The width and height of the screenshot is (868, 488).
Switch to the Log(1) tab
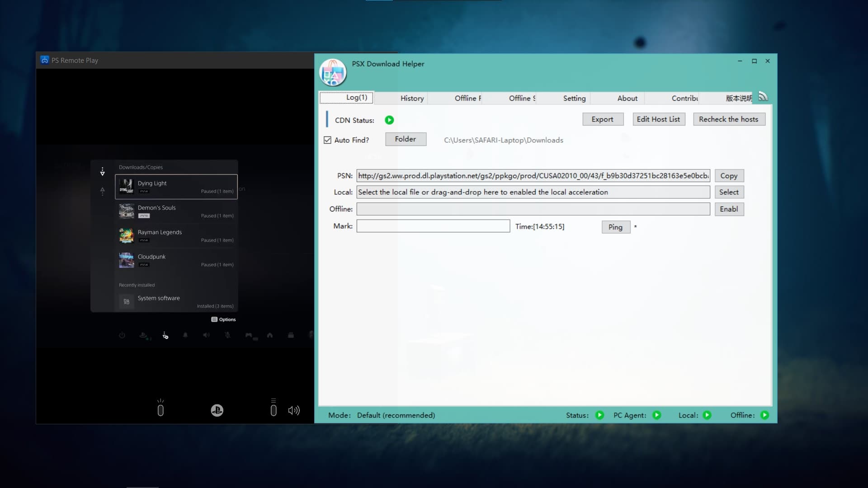point(347,98)
